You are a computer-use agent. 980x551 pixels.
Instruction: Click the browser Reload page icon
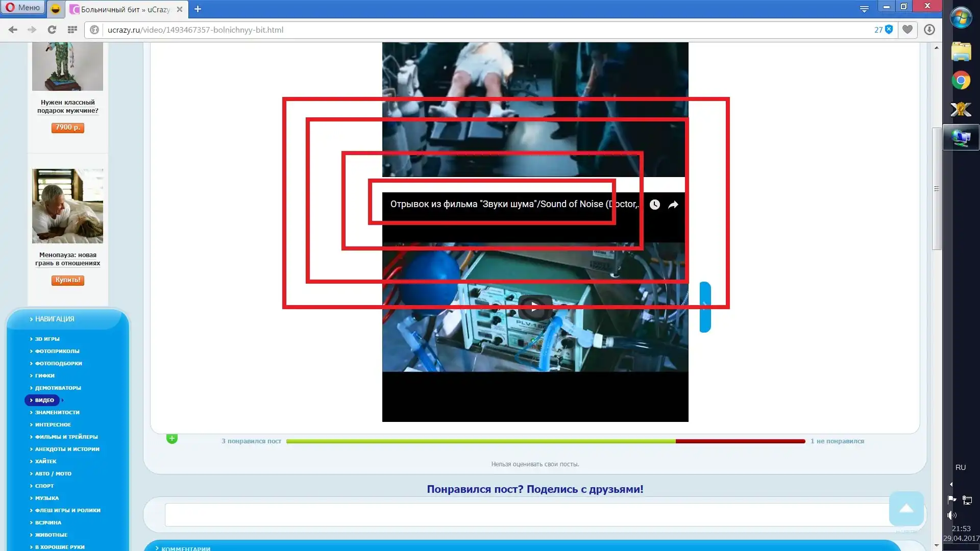pos(52,30)
